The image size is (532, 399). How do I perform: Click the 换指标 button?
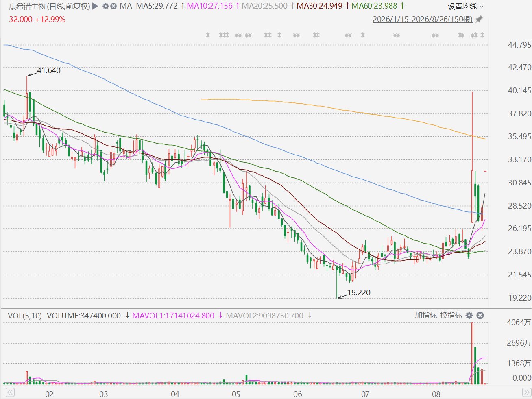451,315
